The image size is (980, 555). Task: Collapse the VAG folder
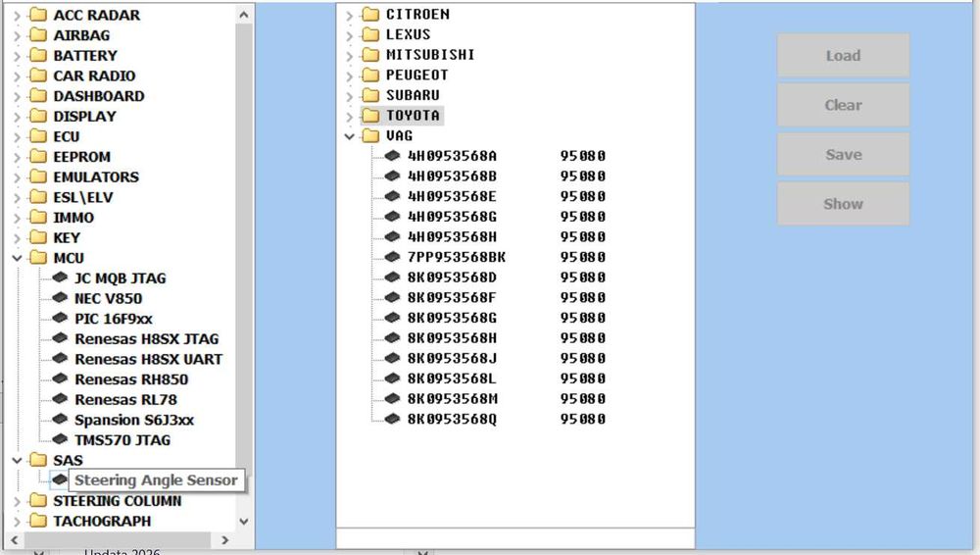pyautogui.click(x=350, y=135)
